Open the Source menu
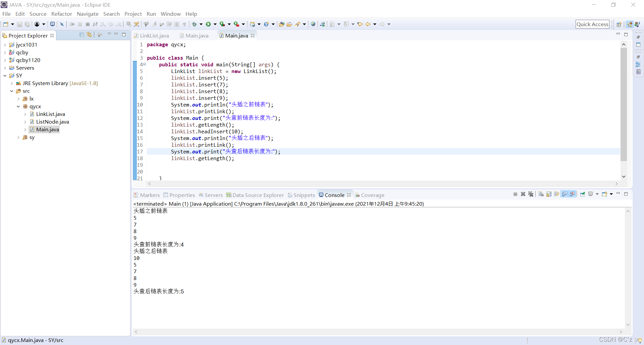 tap(38, 14)
